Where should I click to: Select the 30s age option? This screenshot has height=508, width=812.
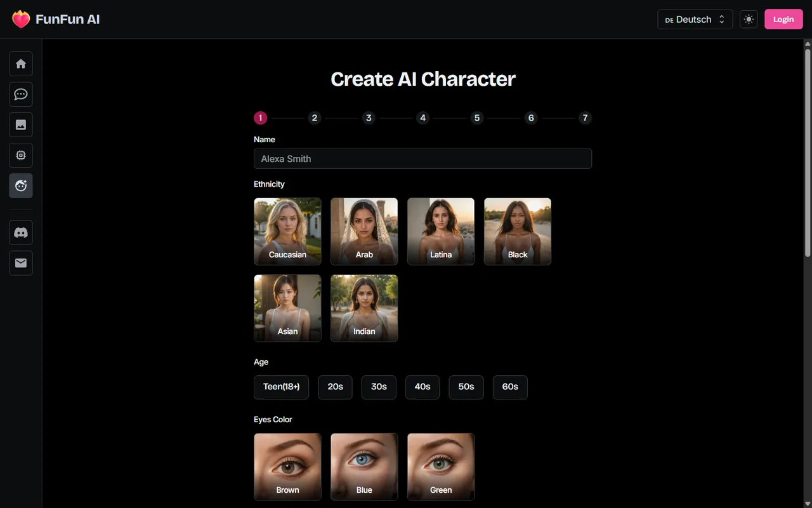coord(379,387)
